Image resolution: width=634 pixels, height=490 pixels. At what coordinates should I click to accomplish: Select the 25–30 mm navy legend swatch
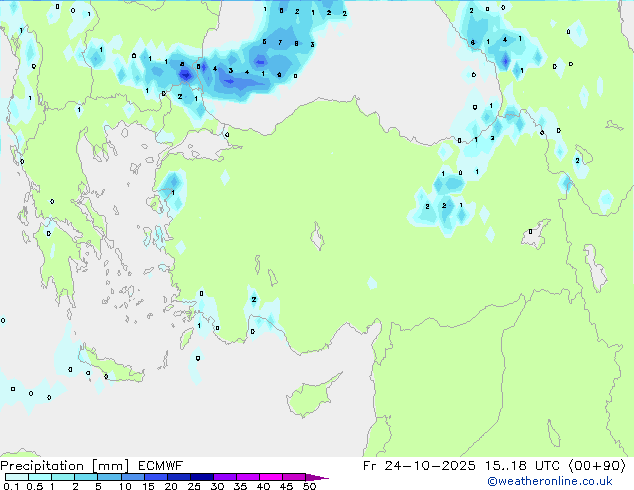(x=201, y=477)
